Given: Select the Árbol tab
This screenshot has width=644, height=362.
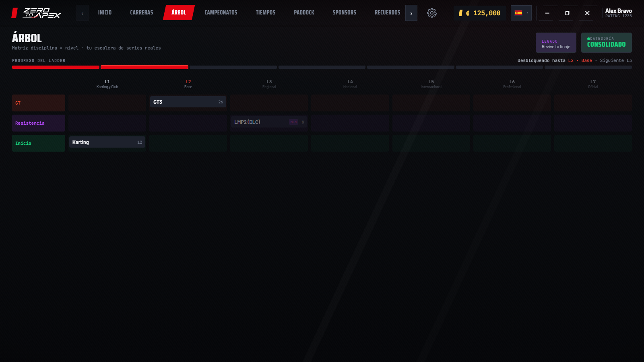Looking at the screenshot, I should click(179, 12).
